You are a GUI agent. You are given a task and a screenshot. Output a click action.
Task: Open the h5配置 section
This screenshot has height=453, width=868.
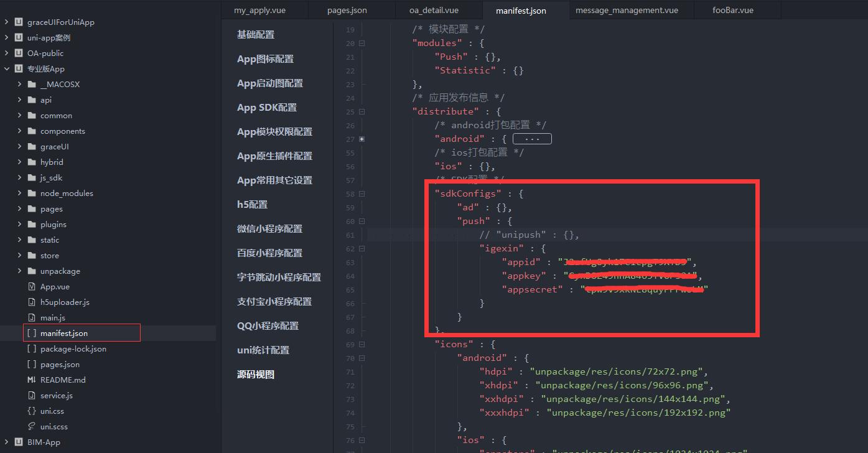click(x=252, y=205)
